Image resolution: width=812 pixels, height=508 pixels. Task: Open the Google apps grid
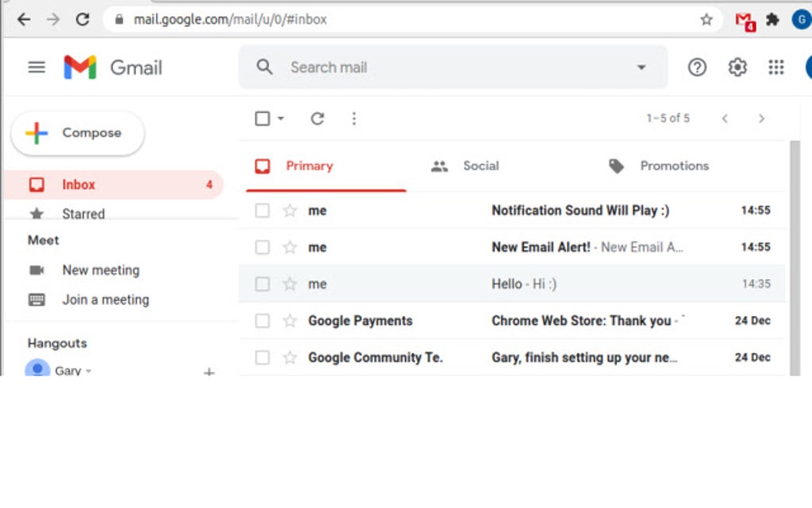tap(776, 68)
